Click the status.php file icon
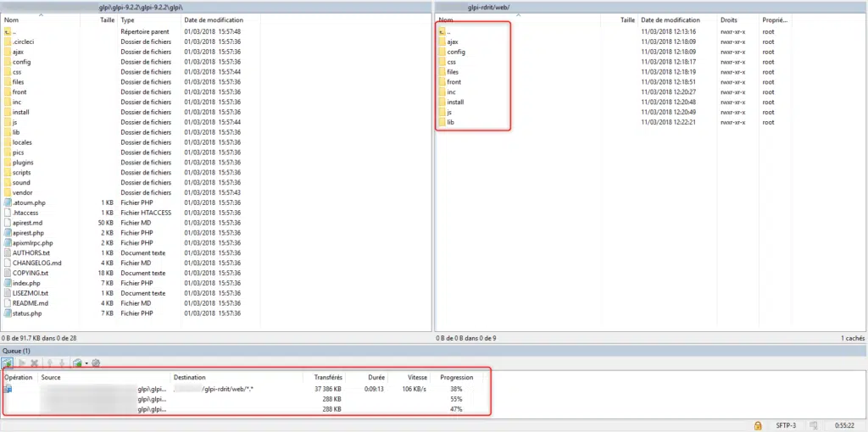The height and width of the screenshot is (432, 868). click(x=7, y=313)
